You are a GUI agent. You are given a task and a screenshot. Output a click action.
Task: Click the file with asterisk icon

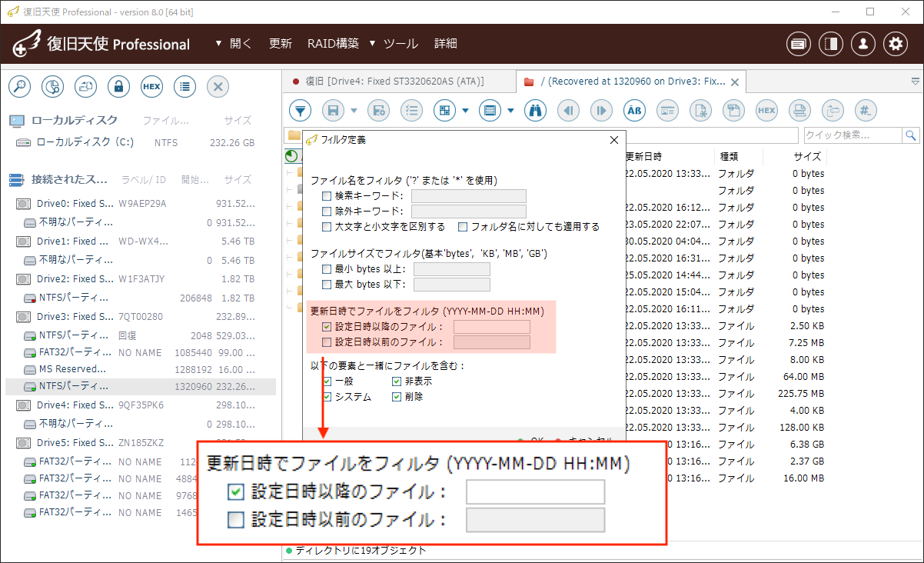pyautogui.click(x=701, y=110)
